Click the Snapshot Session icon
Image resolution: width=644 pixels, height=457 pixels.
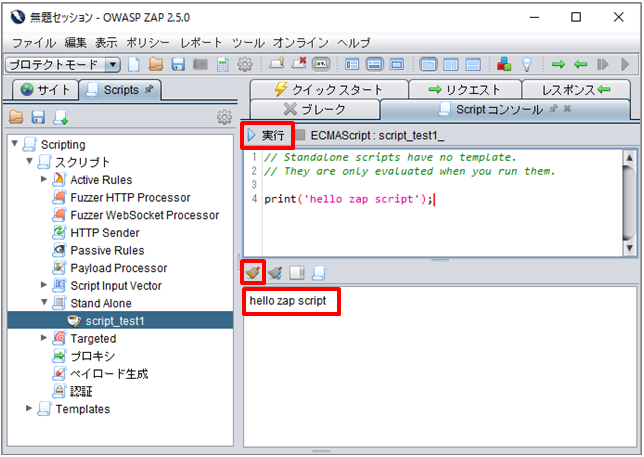(x=200, y=64)
